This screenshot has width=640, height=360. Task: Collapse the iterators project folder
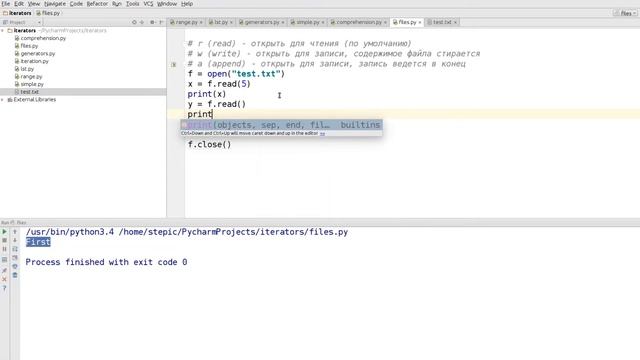click(2, 31)
